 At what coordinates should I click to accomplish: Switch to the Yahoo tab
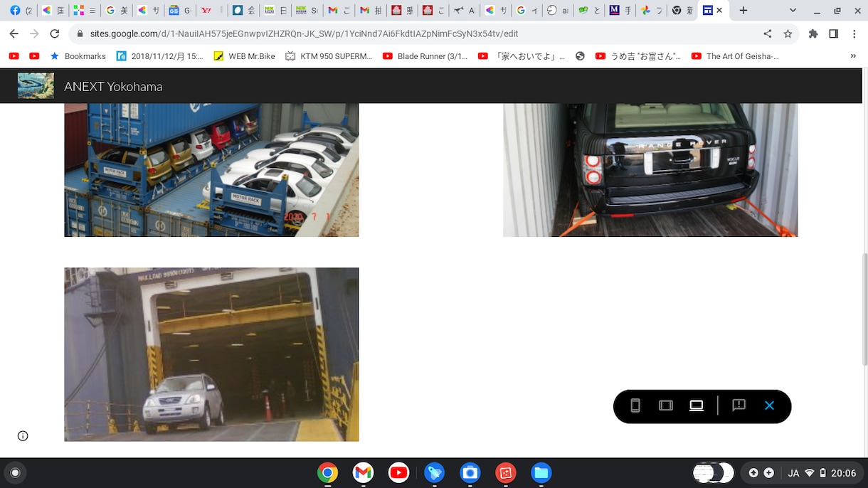(x=211, y=11)
